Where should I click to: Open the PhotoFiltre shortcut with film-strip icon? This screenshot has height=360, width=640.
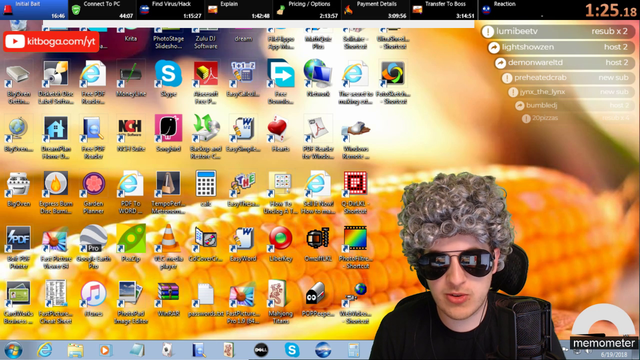point(356,247)
